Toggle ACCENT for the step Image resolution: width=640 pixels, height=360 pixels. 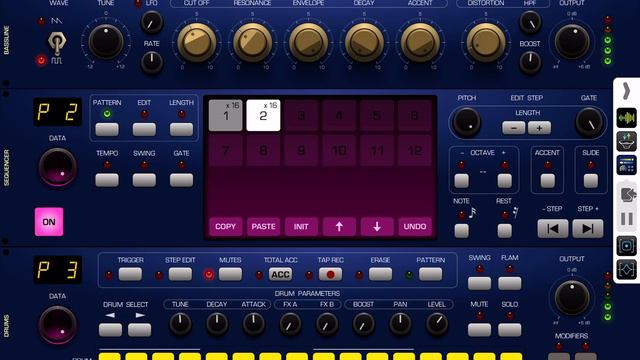coord(547,180)
